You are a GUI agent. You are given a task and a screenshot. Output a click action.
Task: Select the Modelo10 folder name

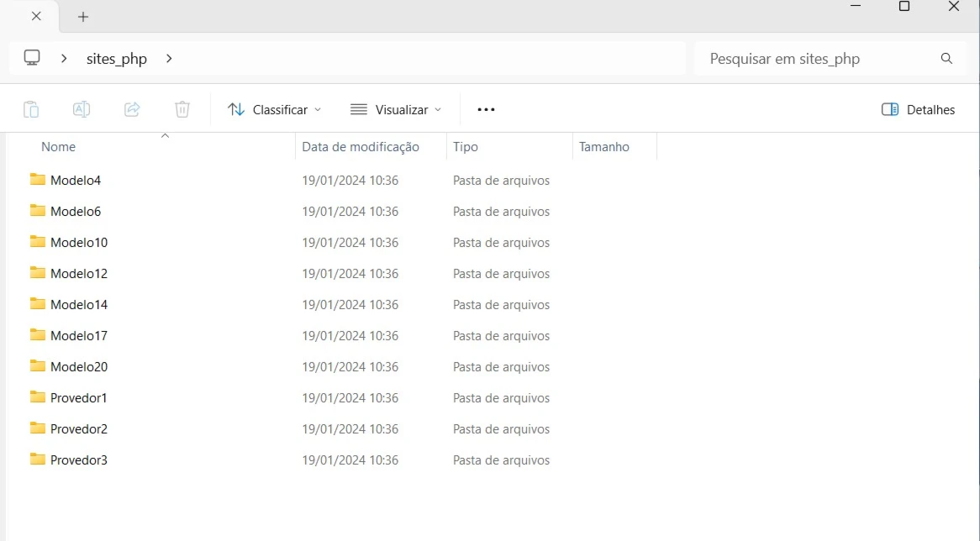point(79,243)
